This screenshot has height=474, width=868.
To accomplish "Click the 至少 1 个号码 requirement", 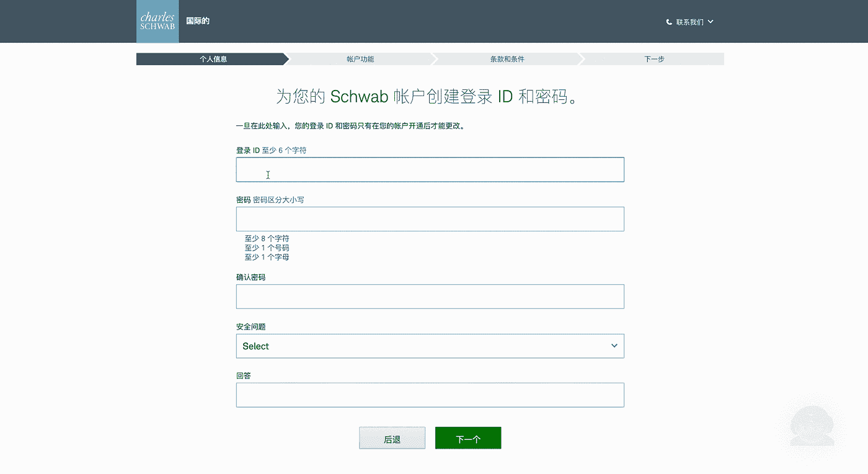I will (267, 248).
